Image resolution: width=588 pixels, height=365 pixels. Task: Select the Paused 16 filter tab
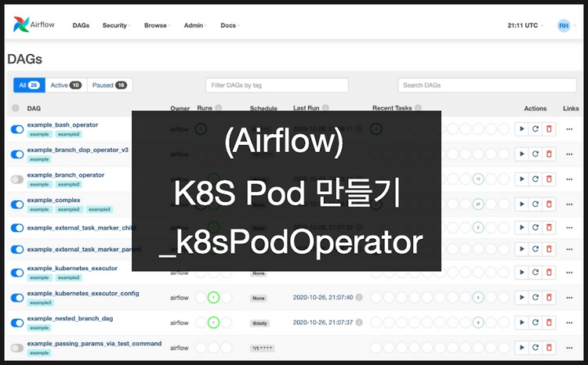110,85
